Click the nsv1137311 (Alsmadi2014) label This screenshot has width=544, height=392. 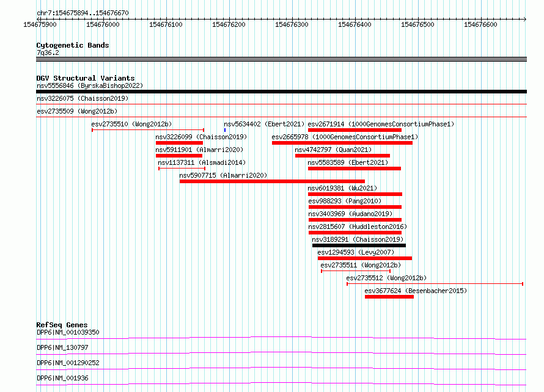pyautogui.click(x=202, y=162)
